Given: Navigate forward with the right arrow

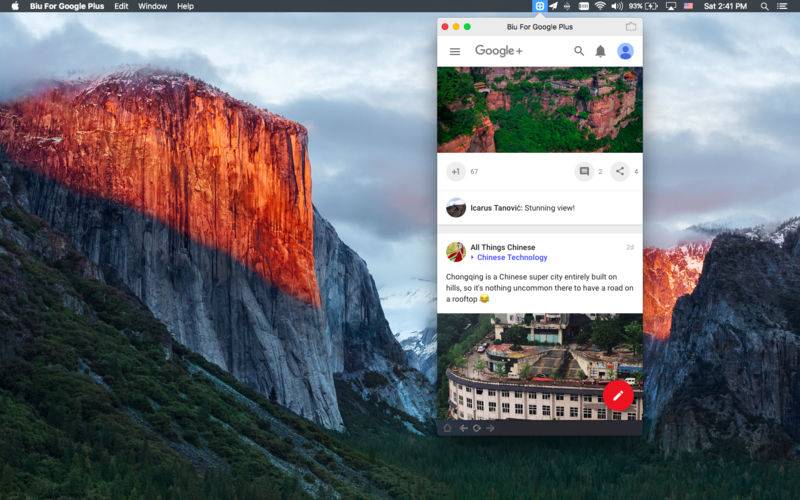Looking at the screenshot, I should [490, 428].
